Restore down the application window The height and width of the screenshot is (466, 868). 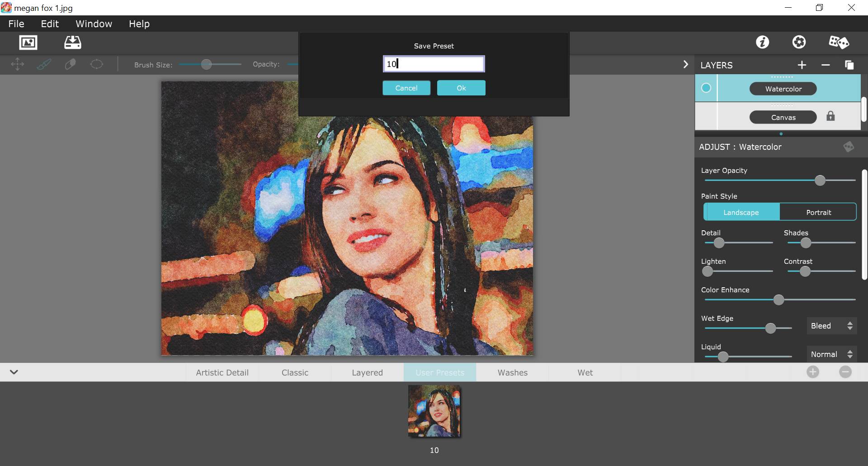[x=819, y=8]
